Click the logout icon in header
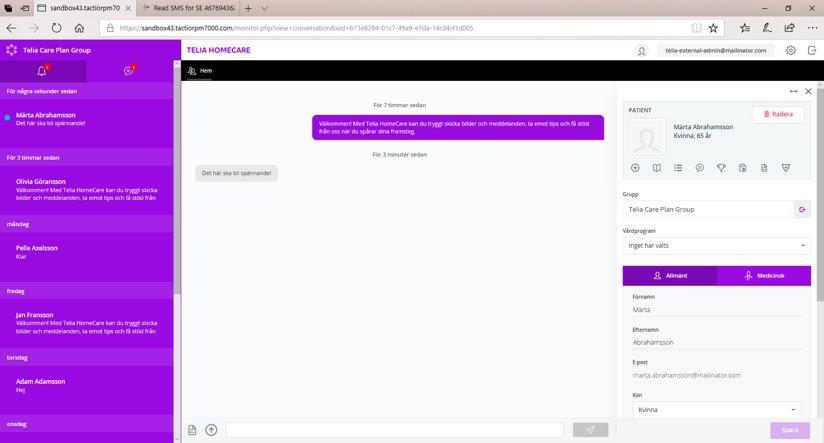824x443 pixels. [x=812, y=50]
